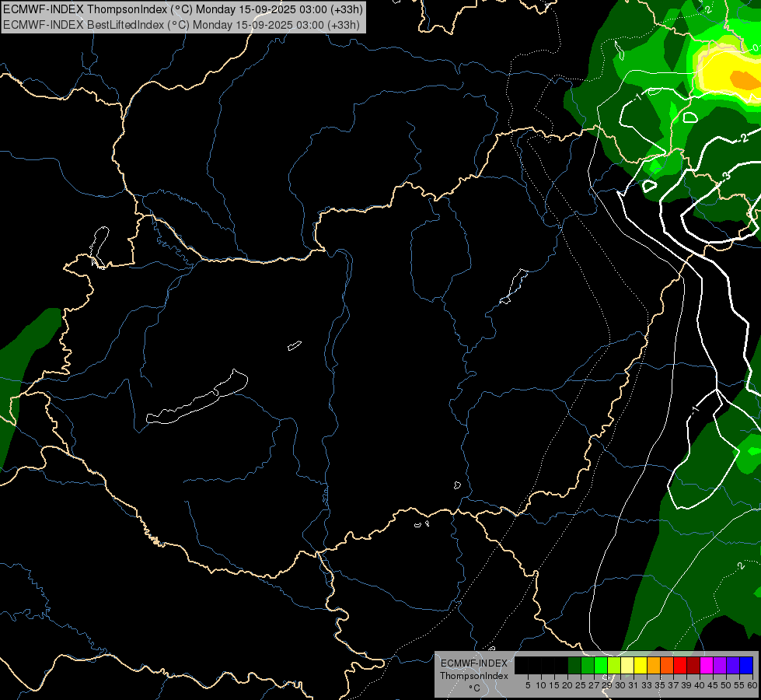Click the large elongated lake outline

[x=197, y=398]
